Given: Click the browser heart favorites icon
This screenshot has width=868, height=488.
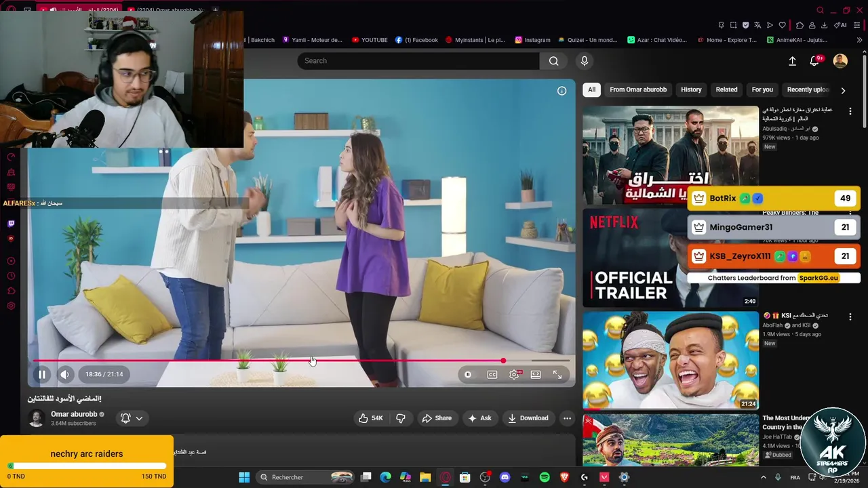Looking at the screenshot, I should [782, 25].
